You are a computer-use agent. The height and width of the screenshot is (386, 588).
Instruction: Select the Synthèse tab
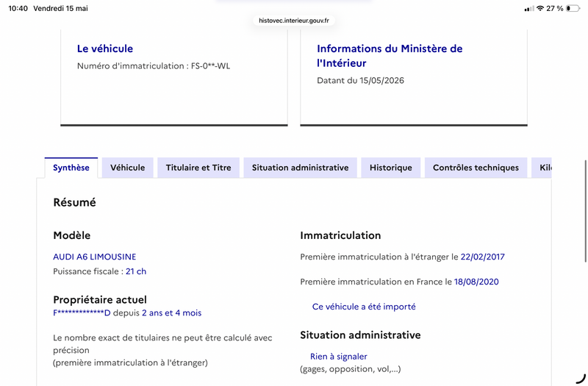[x=71, y=168]
